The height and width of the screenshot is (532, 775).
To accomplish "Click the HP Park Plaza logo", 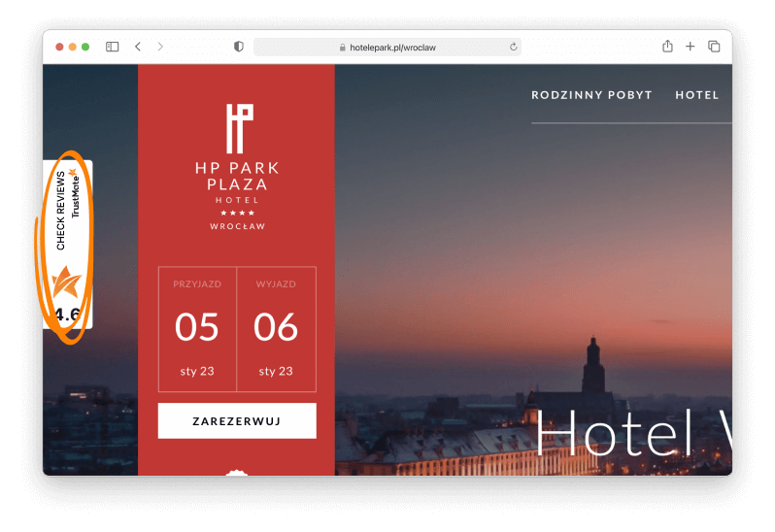I will tap(238, 167).
